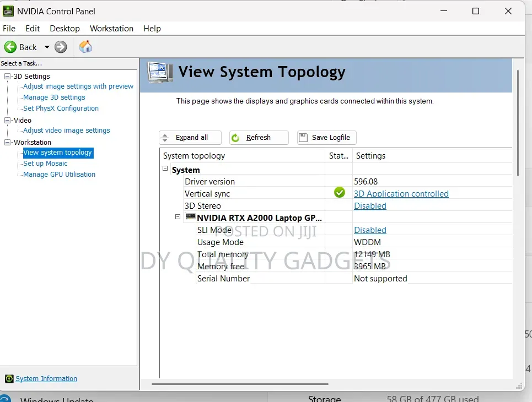Select Set PhysX Configuration
Viewport: 532px width, 402px height.
(x=61, y=108)
